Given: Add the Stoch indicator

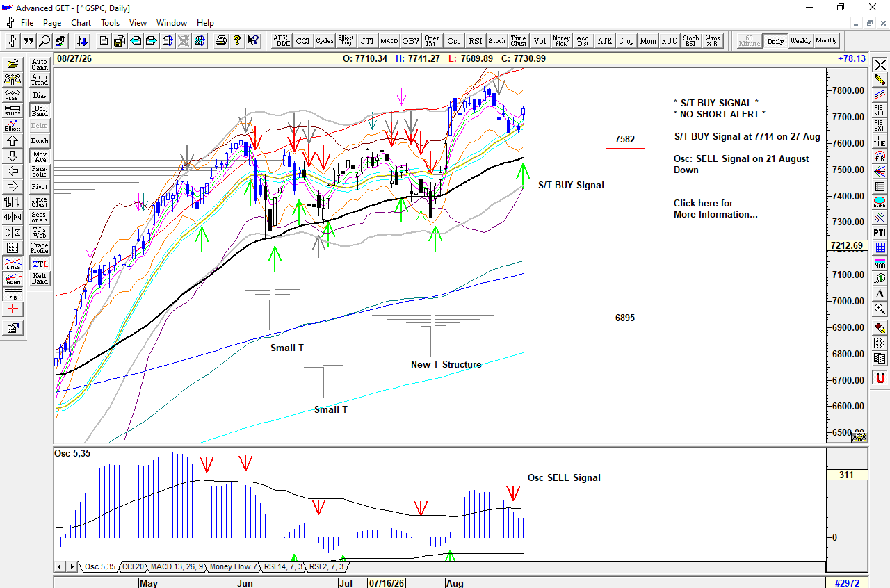Looking at the screenshot, I should point(497,41).
